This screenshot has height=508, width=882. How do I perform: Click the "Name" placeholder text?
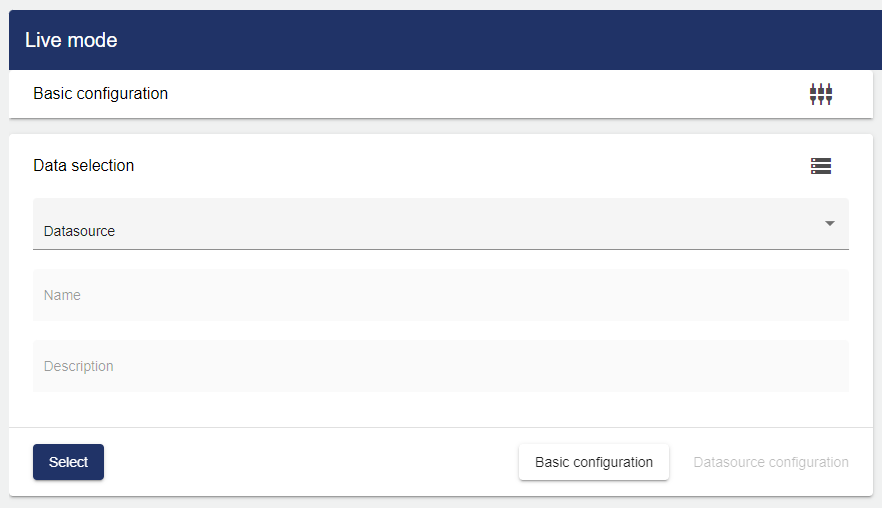click(62, 295)
